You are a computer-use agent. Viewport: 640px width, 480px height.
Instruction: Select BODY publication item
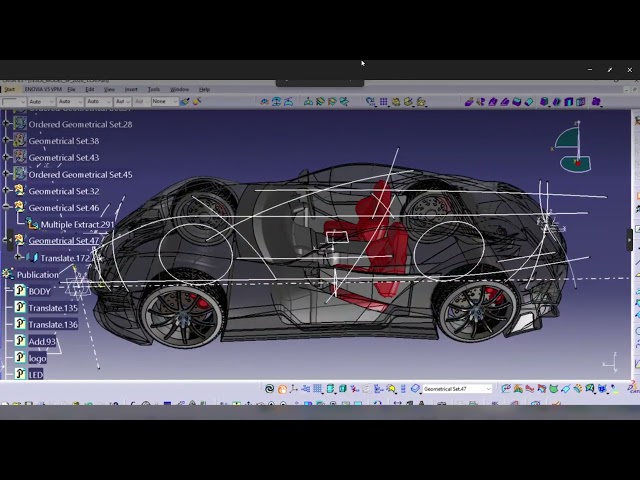click(x=40, y=291)
